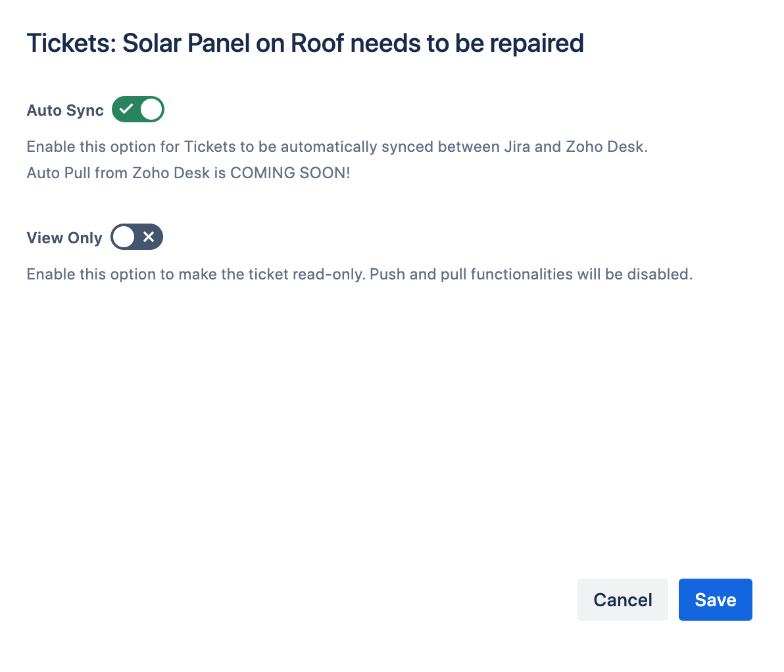Click the Auto Pull from Zoho Desk notice
The height and width of the screenshot is (672, 784).
click(188, 173)
